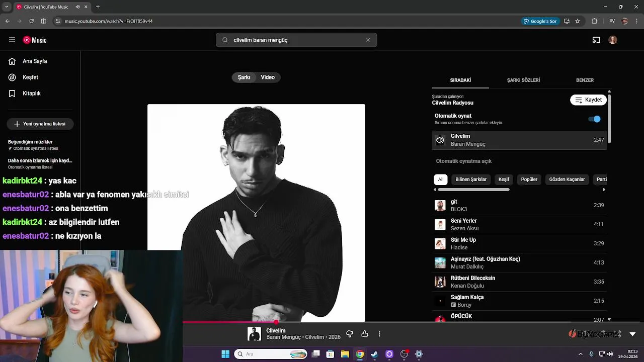Select the ŞARKI SÖZLERİ tab
The width and height of the screenshot is (644, 362).
coord(523,80)
